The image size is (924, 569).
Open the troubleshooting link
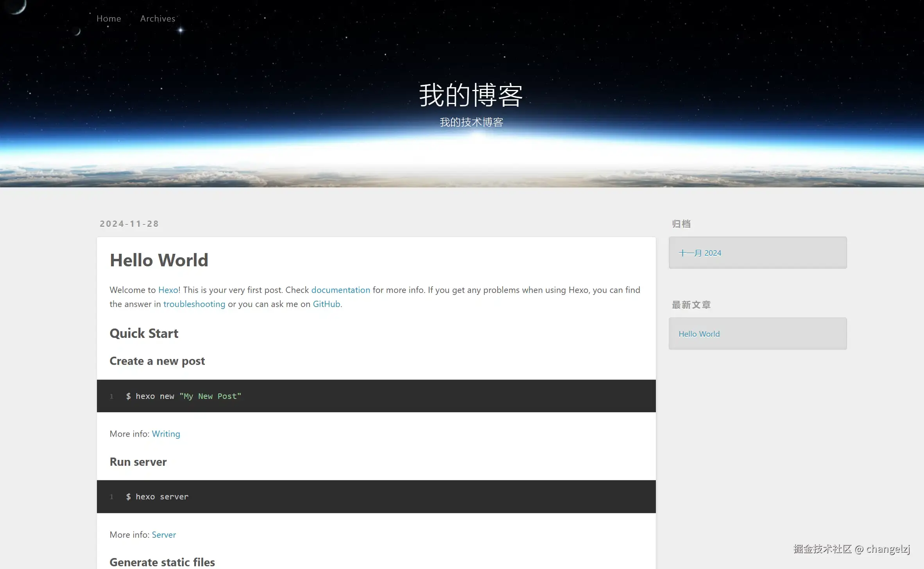point(194,304)
